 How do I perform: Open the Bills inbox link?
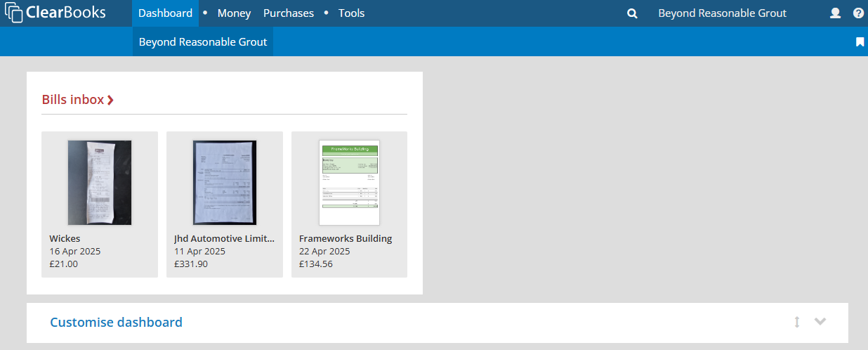tap(78, 100)
